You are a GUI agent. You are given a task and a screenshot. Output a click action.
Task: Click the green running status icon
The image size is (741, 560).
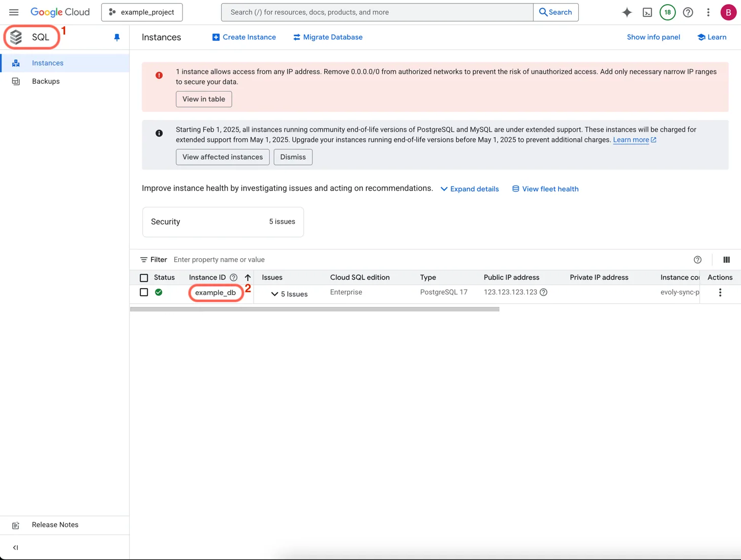[x=159, y=292]
